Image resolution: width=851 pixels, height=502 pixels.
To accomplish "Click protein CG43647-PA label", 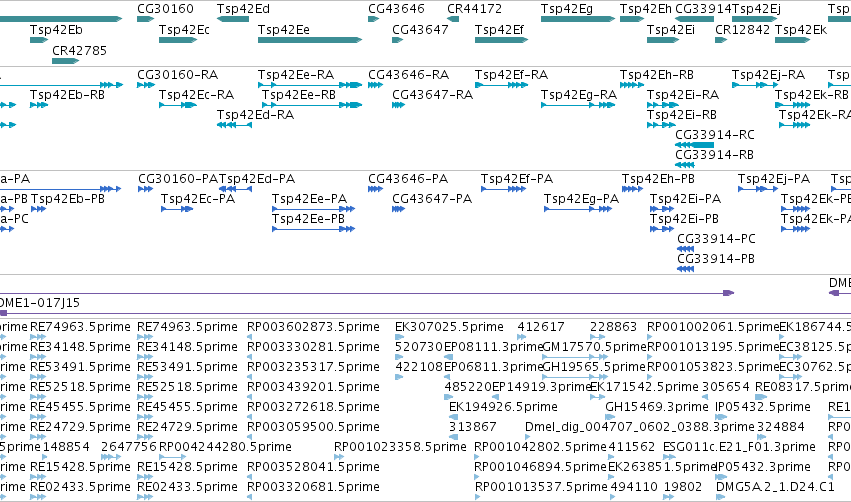I will (432, 199).
